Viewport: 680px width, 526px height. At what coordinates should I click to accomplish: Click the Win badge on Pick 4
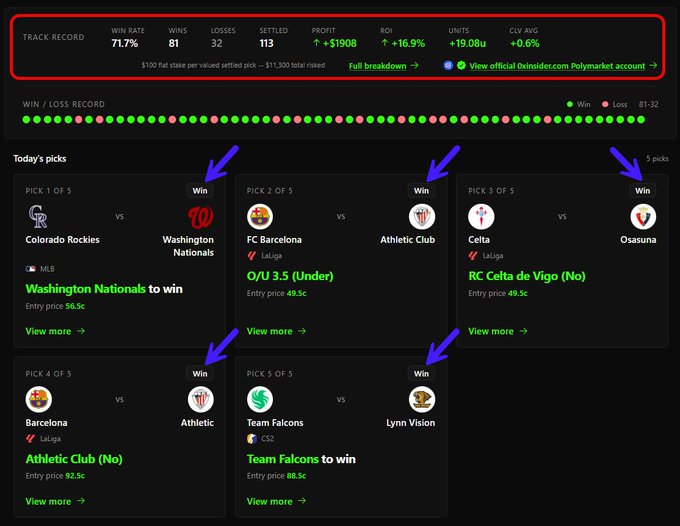[x=200, y=373]
